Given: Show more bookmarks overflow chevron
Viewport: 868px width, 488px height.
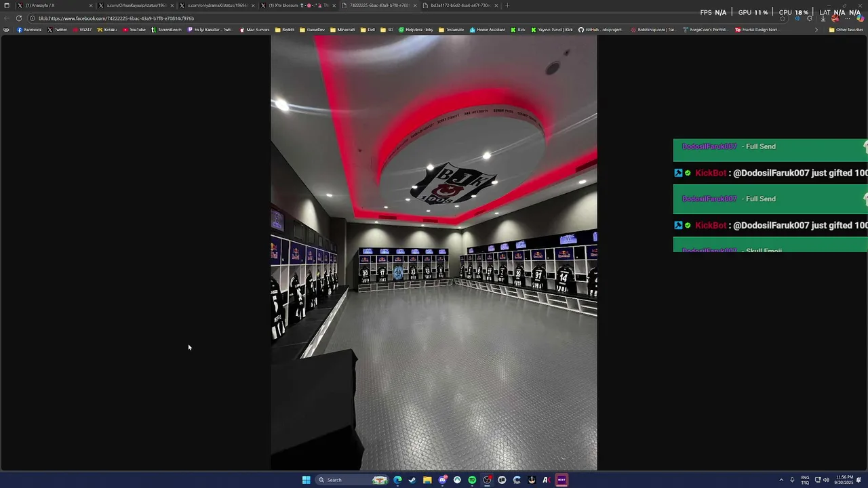Looking at the screenshot, I should [x=816, y=30].
